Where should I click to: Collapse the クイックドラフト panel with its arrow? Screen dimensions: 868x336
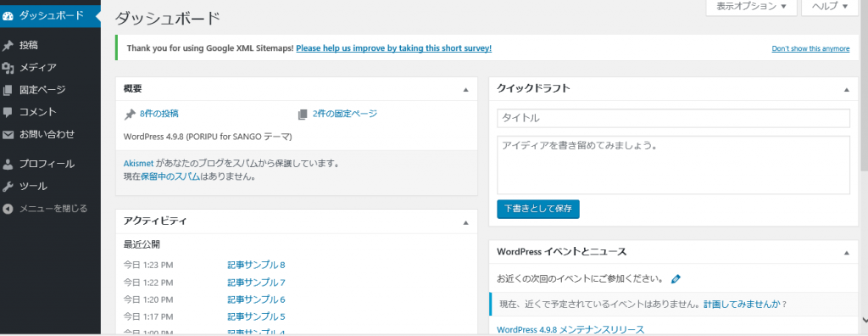[847, 89]
